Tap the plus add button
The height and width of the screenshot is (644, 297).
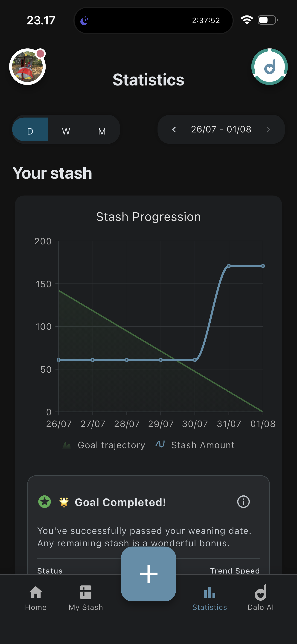148,574
